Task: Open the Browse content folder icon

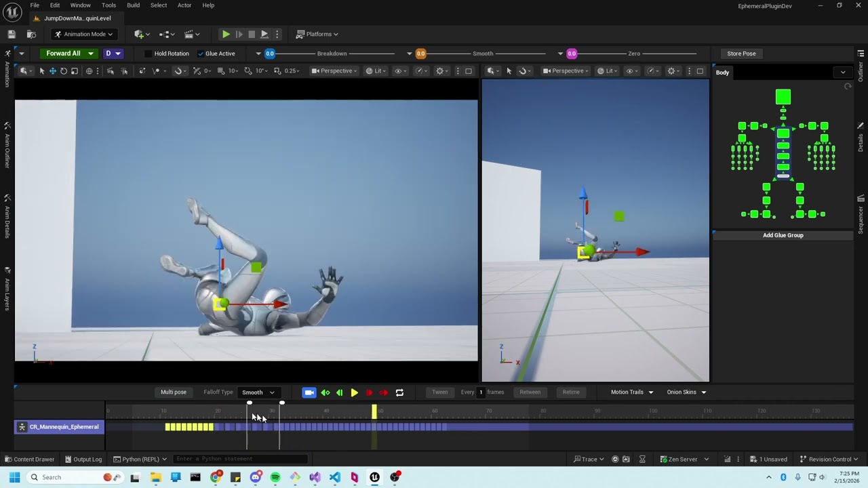Action: 31,34
